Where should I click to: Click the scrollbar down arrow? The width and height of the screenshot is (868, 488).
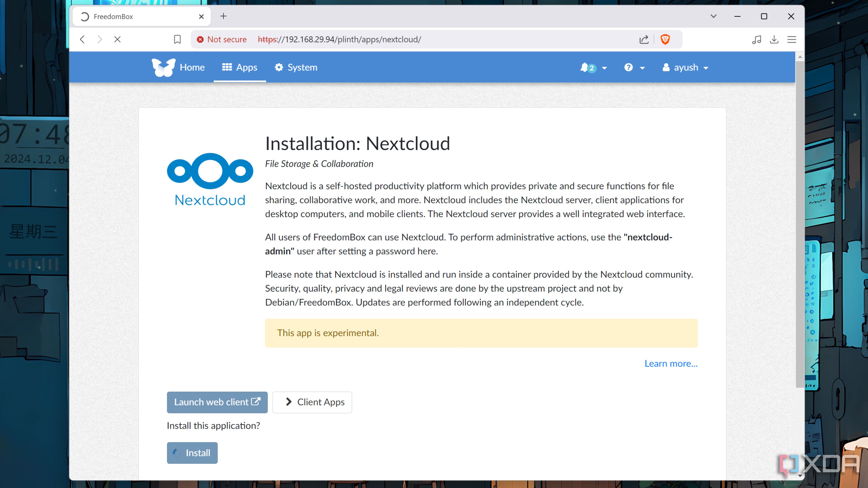coord(800,476)
